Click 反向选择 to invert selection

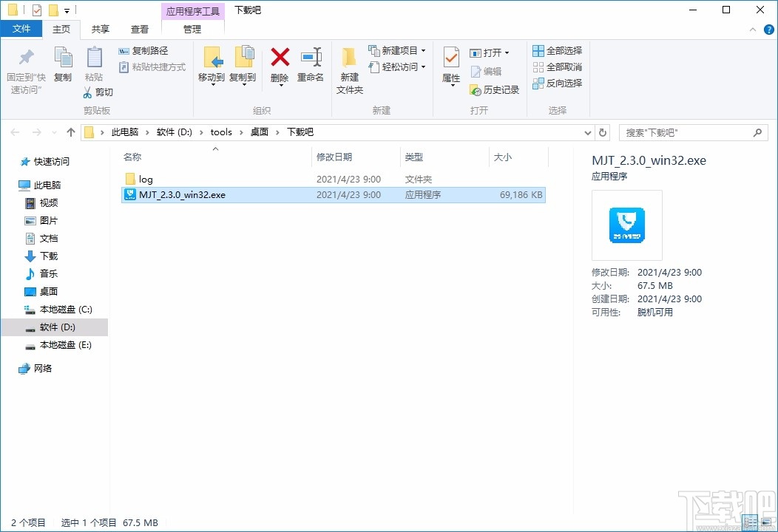tap(556, 83)
